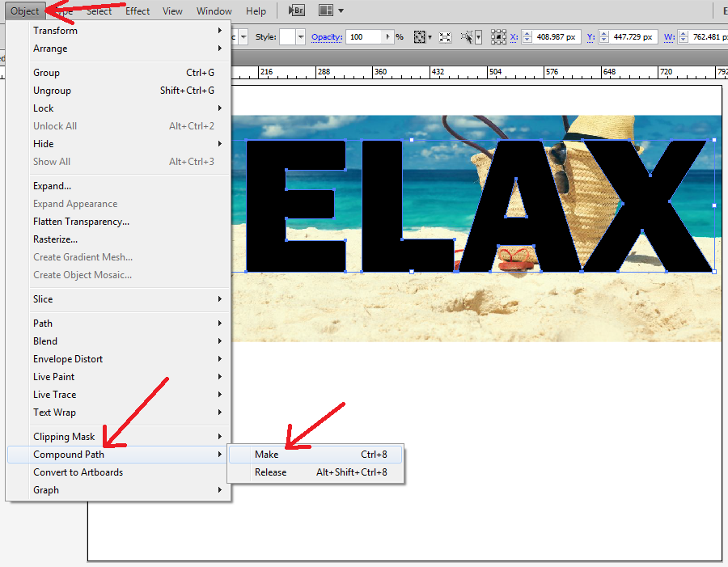Viewport: 728px width, 567px height.
Task: Expand the Style dropdown arrow
Action: point(300,36)
